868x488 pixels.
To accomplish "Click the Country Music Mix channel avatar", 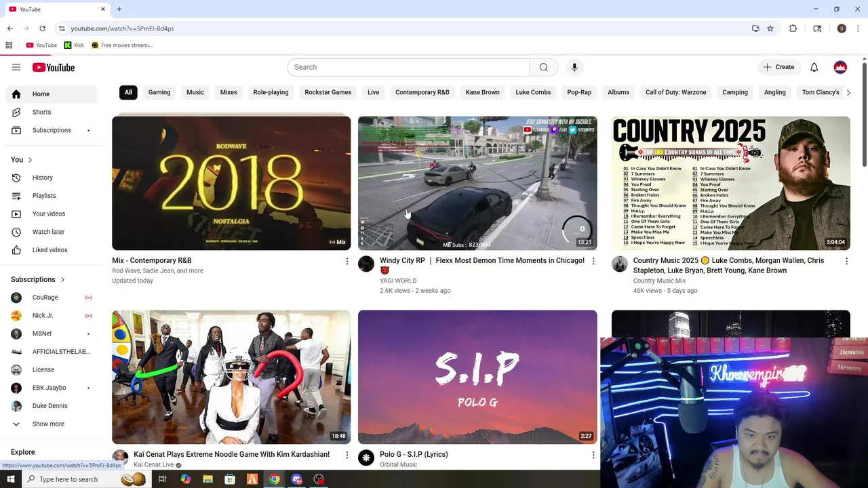I will pyautogui.click(x=619, y=264).
